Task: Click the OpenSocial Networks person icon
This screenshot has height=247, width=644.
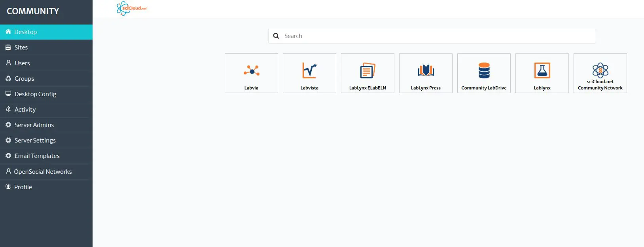Action: (8, 171)
